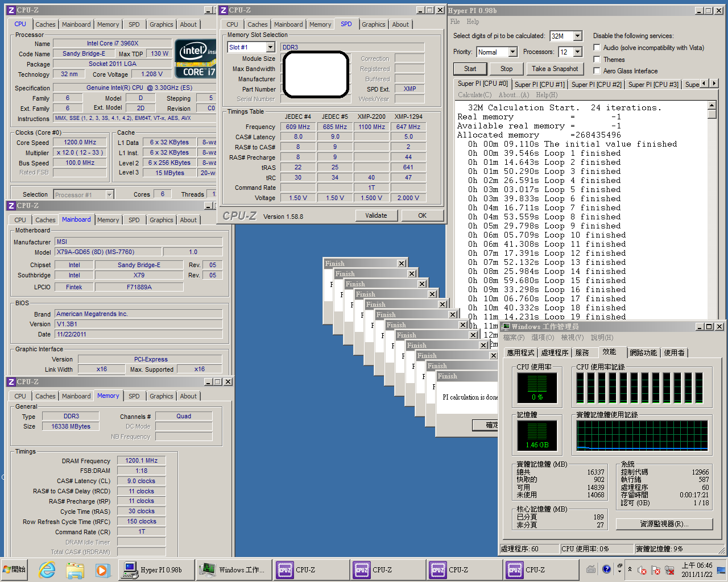The height and width of the screenshot is (582, 728).
Task: Open the 開始 Start menu
Action: [14, 569]
